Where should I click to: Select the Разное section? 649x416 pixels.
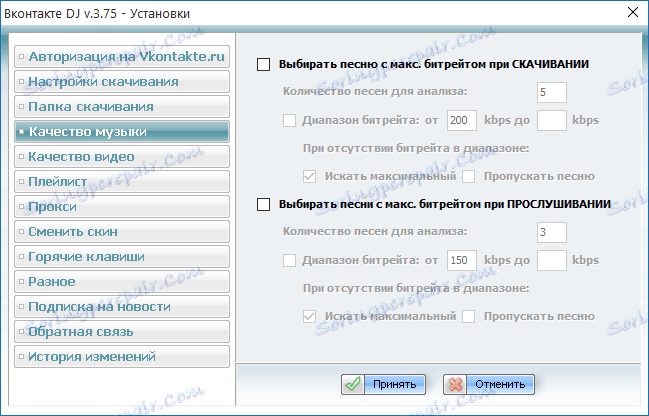pyautogui.click(x=122, y=281)
